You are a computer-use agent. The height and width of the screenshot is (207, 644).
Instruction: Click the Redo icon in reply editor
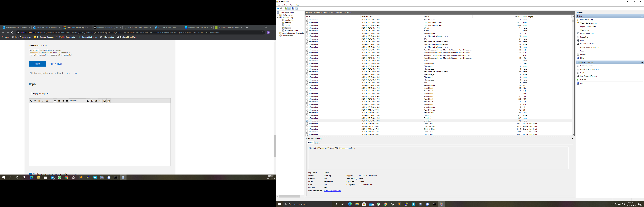[x=35, y=101]
